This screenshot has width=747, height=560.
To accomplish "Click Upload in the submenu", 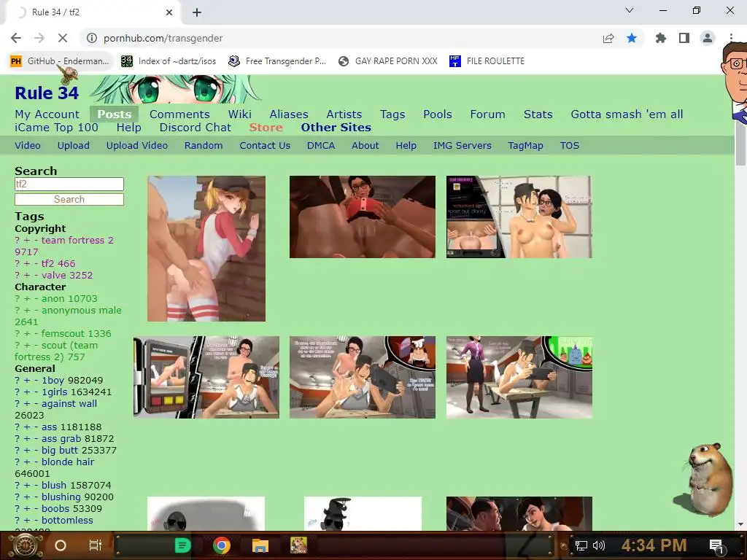I will [74, 146].
